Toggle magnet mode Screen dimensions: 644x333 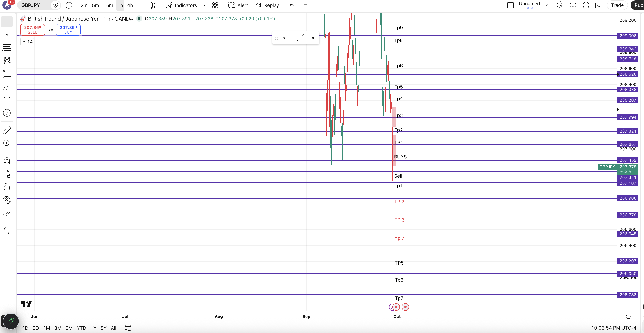[x=7, y=161]
